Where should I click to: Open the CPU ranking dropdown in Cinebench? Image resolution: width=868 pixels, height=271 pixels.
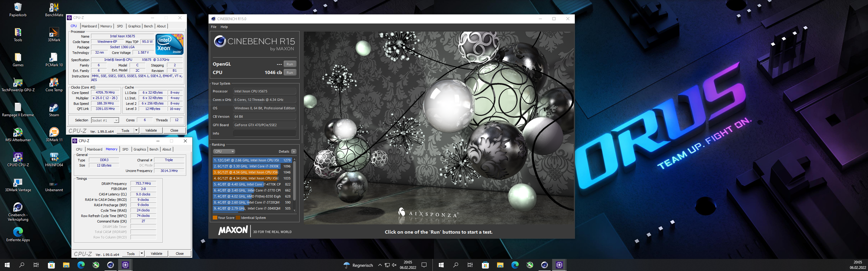click(224, 151)
